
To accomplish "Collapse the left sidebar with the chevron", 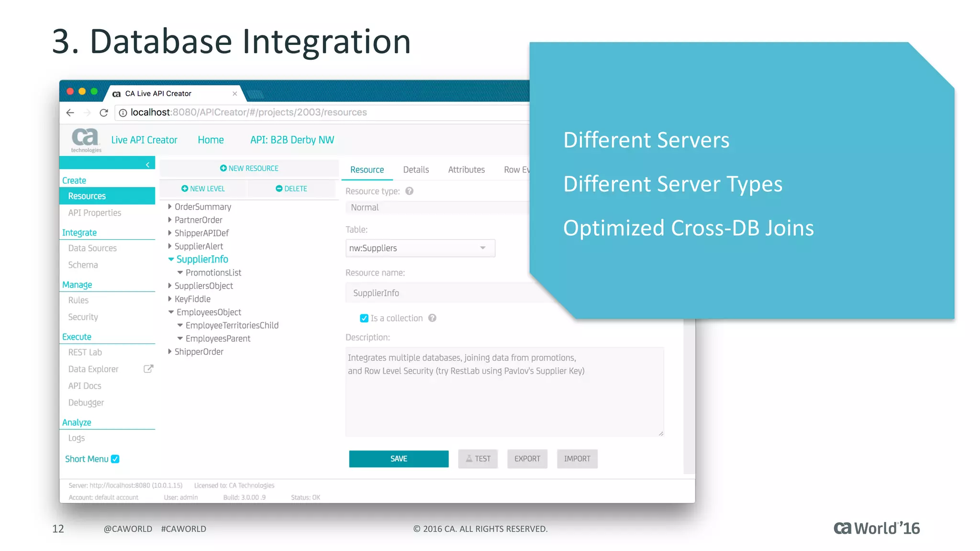I will click(x=147, y=165).
